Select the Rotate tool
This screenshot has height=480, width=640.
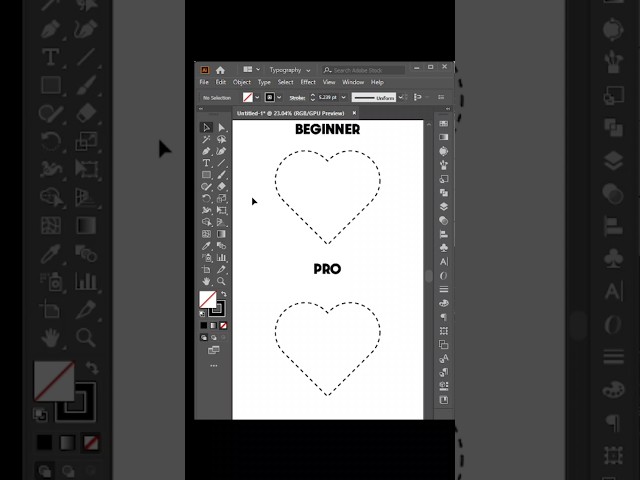click(207, 198)
